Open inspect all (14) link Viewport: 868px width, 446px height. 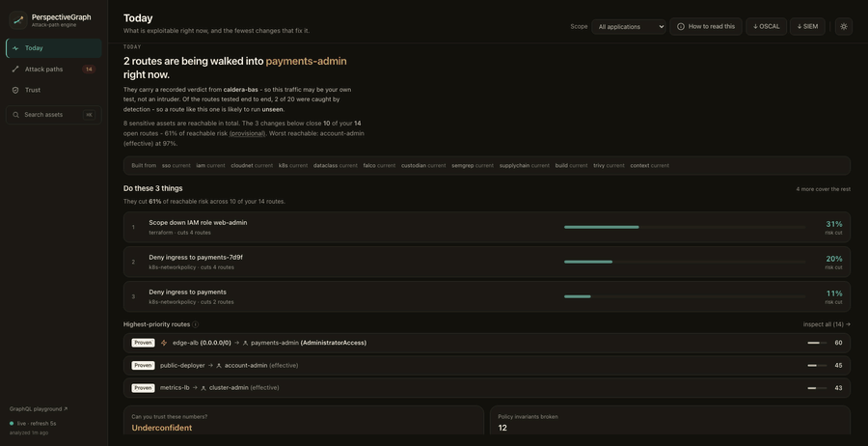827,324
